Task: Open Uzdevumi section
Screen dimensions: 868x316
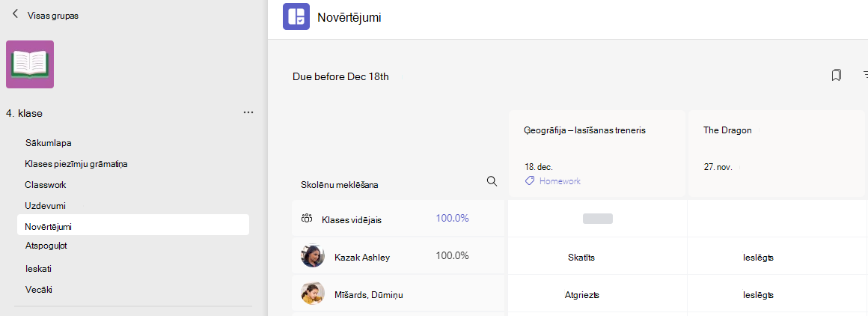Action: (x=46, y=206)
